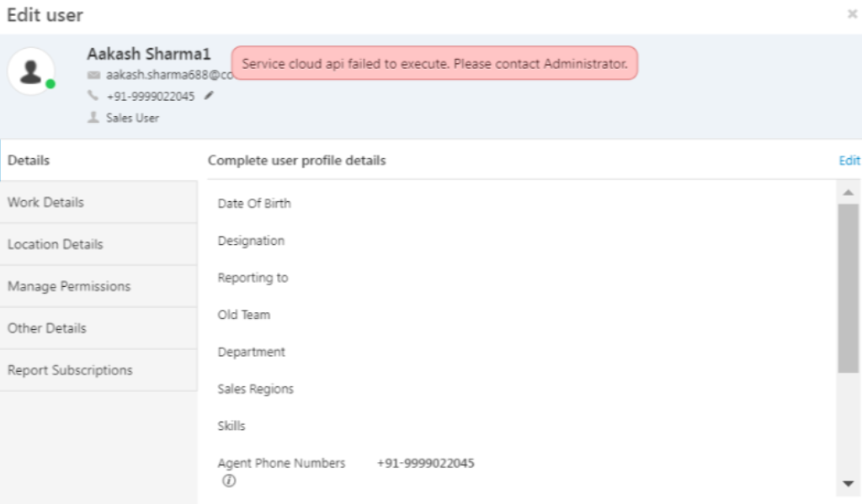Dismiss the Service cloud api error message

(x=434, y=63)
